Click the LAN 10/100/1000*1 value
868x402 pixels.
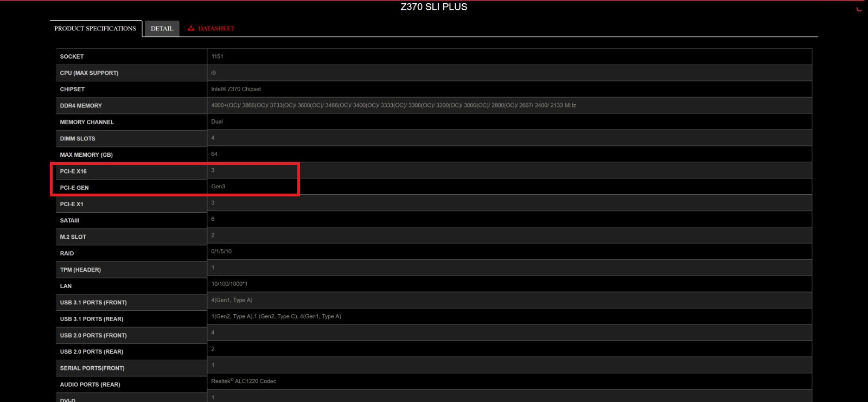click(229, 284)
